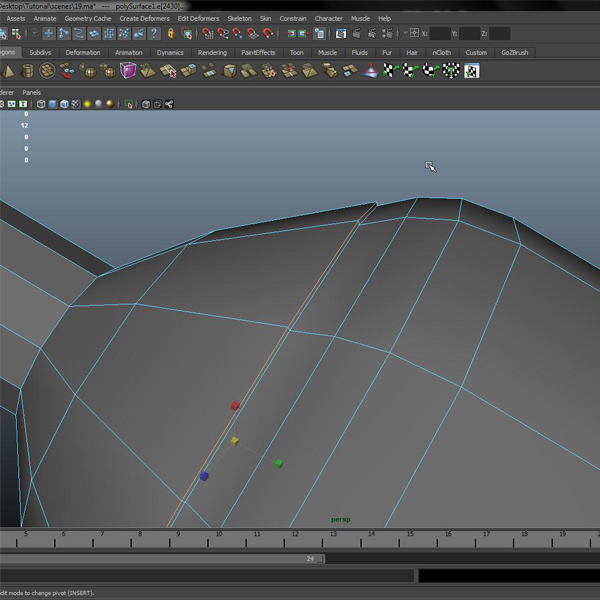The height and width of the screenshot is (600, 600).
Task: Apply planar mapping from the shelf
Action: tap(390, 71)
